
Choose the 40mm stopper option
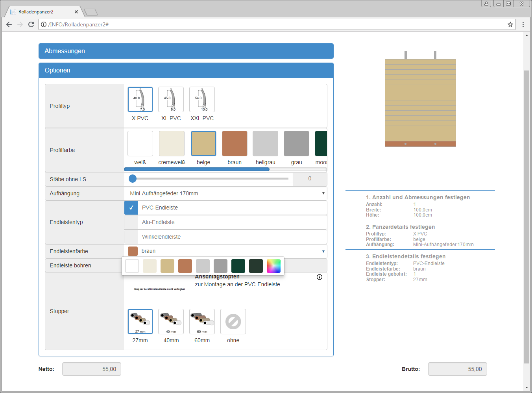[171, 322]
